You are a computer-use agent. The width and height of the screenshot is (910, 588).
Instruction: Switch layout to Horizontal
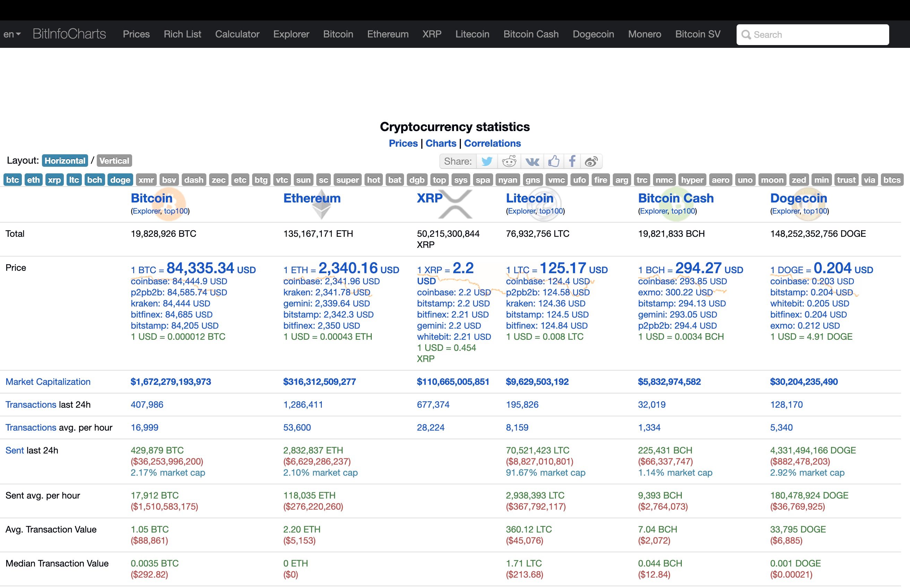click(65, 161)
